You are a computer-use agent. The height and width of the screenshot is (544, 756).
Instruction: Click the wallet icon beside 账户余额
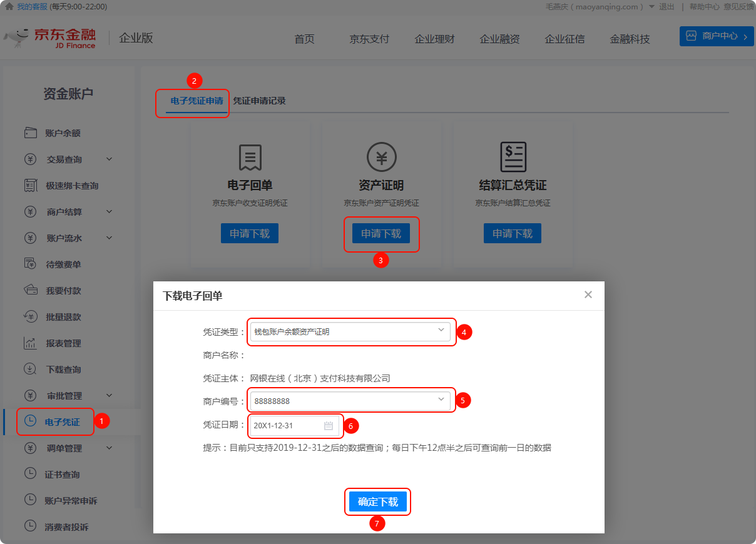(30, 133)
